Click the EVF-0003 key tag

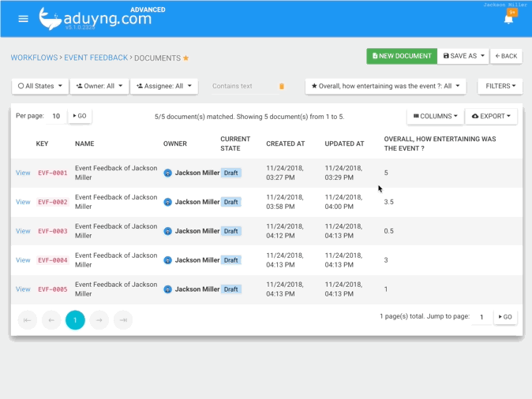(x=53, y=231)
